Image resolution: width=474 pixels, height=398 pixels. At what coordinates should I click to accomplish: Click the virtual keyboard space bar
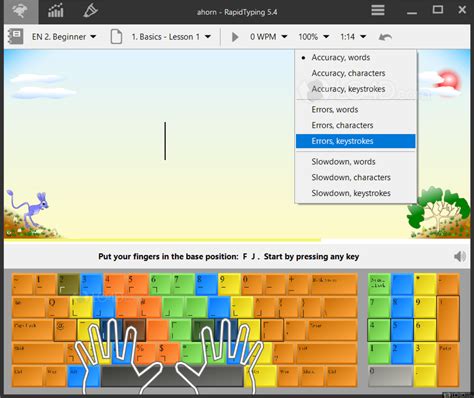172,376
